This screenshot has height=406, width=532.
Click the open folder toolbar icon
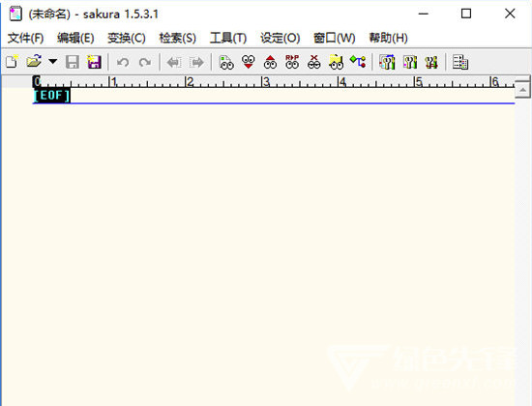coord(34,62)
